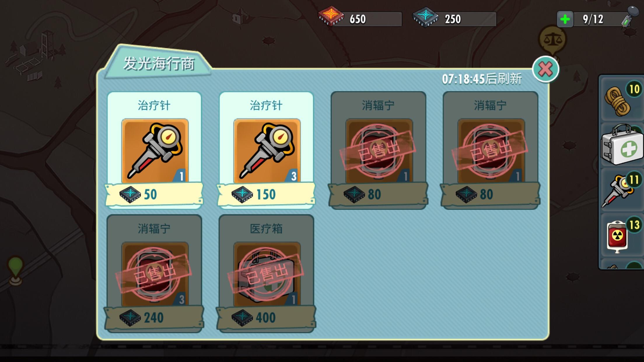644x362 pixels.
Task: Tap the sold-out 消辐宁 priced 240
Action: click(x=154, y=273)
